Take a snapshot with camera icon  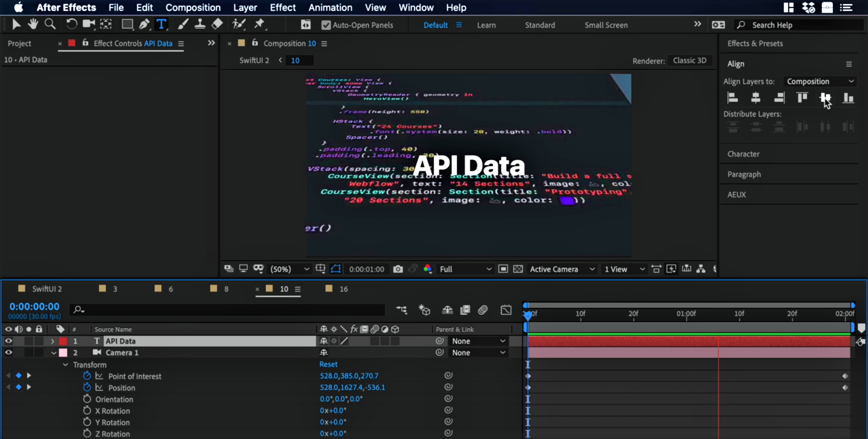398,269
